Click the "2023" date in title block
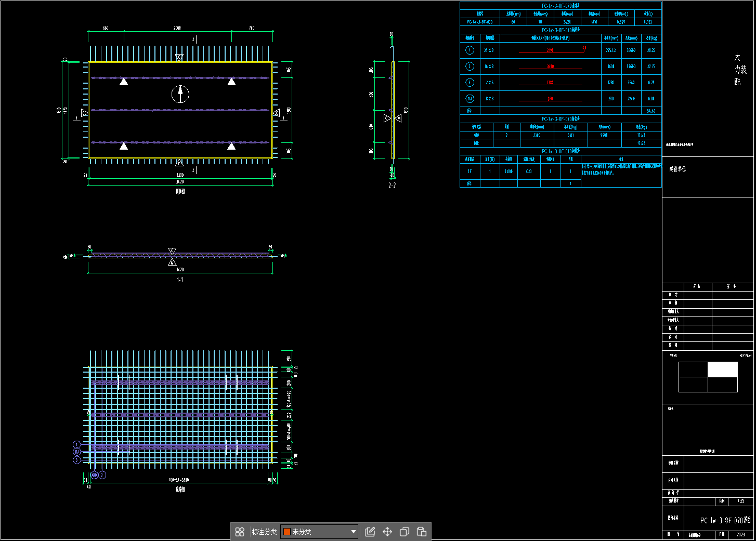This screenshot has height=541, width=756. coord(740,534)
